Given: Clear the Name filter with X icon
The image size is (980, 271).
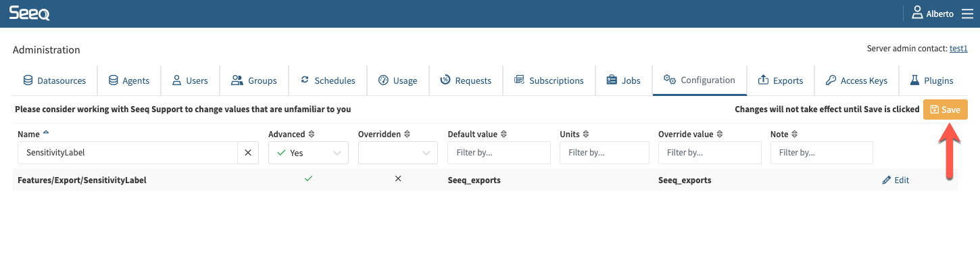Looking at the screenshot, I should point(247,153).
